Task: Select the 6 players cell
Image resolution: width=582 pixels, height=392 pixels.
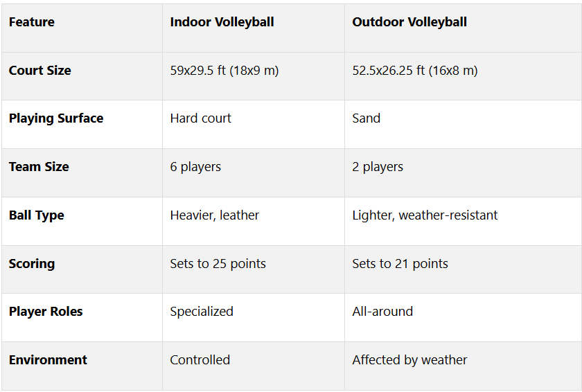Action: [x=195, y=167]
